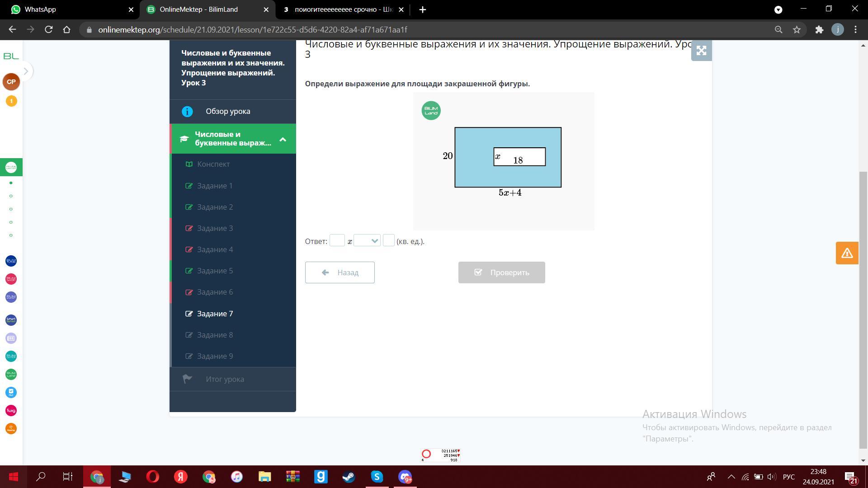Click the orange warning triangle icon

847,253
